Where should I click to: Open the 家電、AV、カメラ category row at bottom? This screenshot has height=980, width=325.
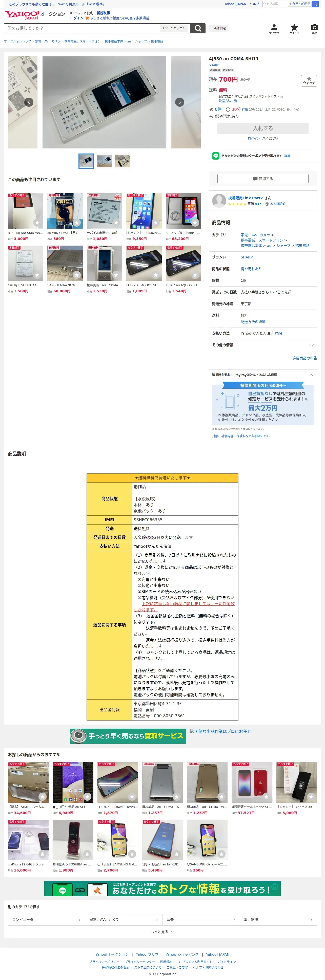[124, 920]
